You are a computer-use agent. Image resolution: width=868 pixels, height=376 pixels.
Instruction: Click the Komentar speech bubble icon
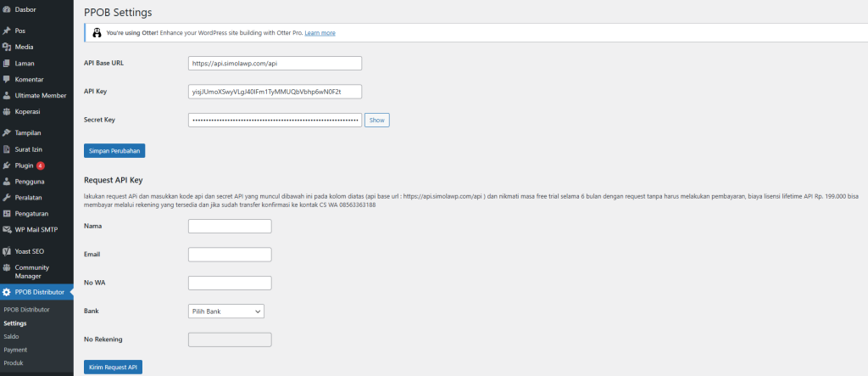7,79
